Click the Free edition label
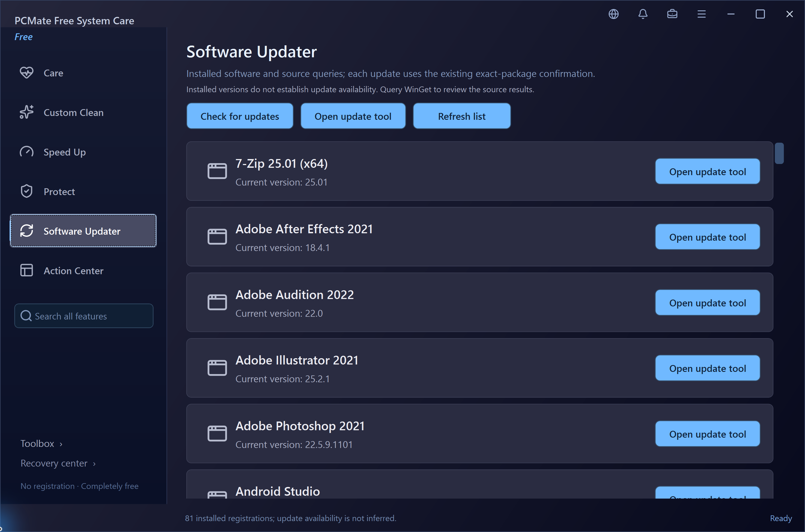Image resolution: width=805 pixels, height=532 pixels. pyautogui.click(x=23, y=37)
